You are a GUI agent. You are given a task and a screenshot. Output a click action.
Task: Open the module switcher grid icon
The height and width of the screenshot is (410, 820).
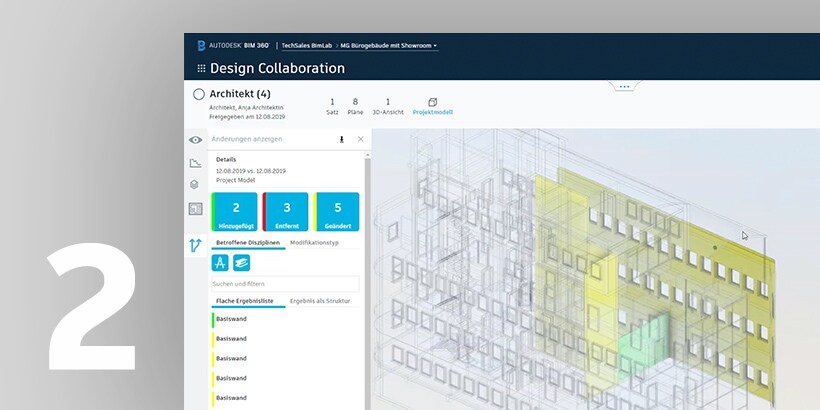coord(201,69)
